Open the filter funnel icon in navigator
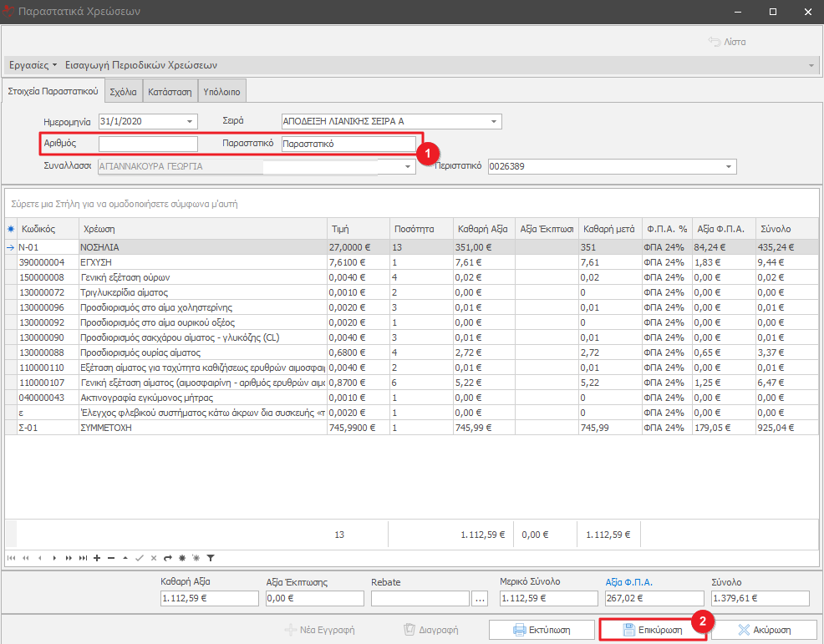The image size is (824, 644). coord(211,557)
